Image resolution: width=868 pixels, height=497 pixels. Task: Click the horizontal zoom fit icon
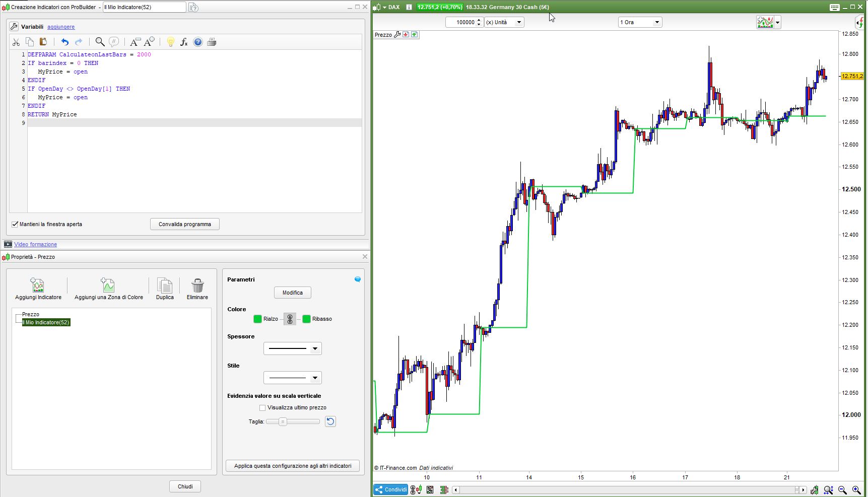click(828, 490)
